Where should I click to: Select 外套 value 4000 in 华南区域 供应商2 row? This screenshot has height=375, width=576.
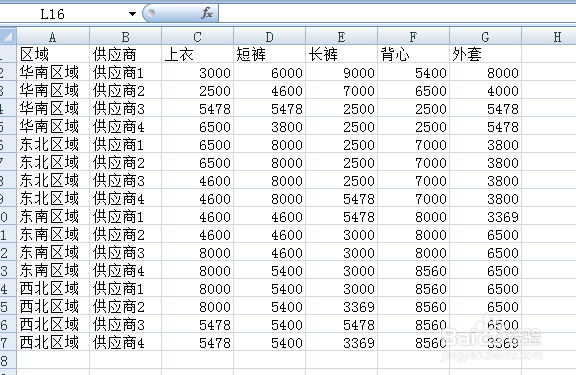[x=485, y=90]
